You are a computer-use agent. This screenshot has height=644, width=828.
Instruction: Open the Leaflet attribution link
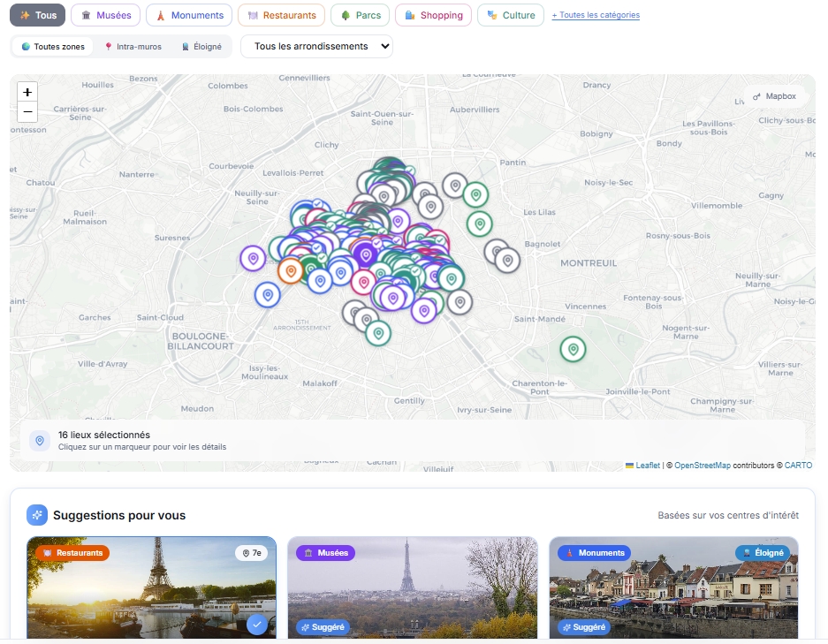[648, 466]
